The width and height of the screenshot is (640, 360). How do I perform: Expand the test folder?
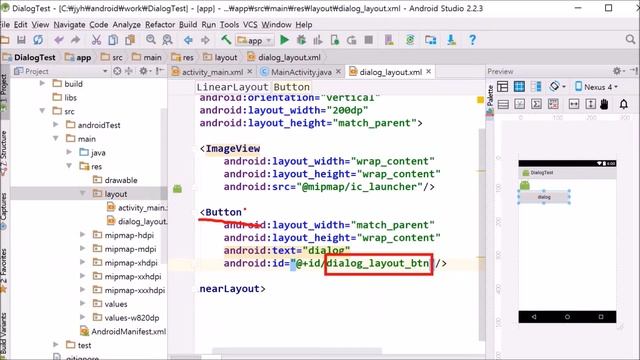pos(56,345)
